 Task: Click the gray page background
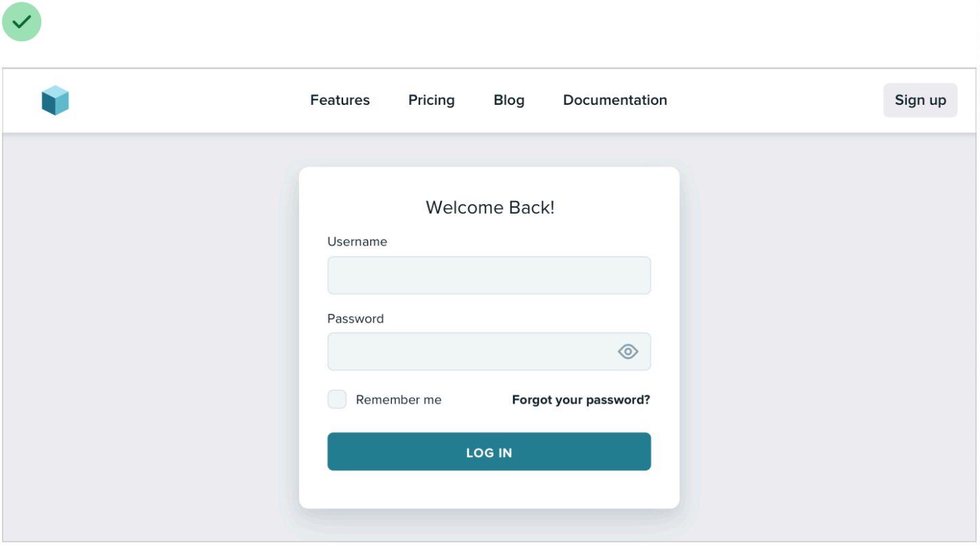(149, 338)
